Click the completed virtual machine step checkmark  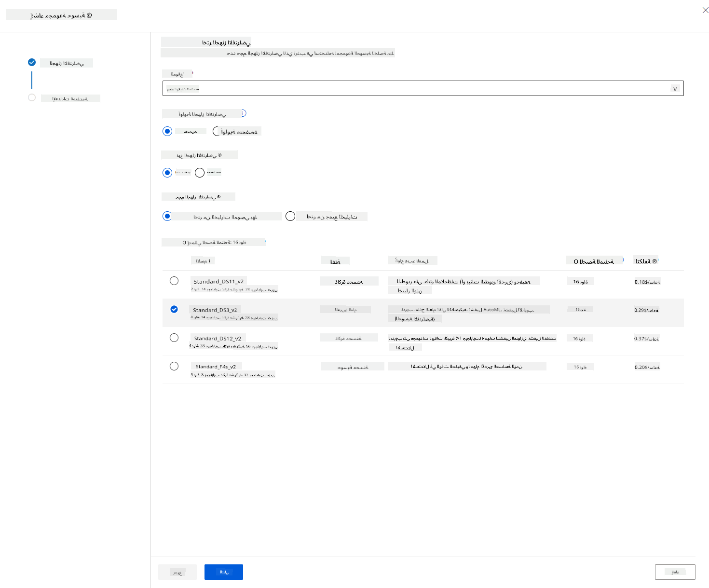tap(32, 62)
